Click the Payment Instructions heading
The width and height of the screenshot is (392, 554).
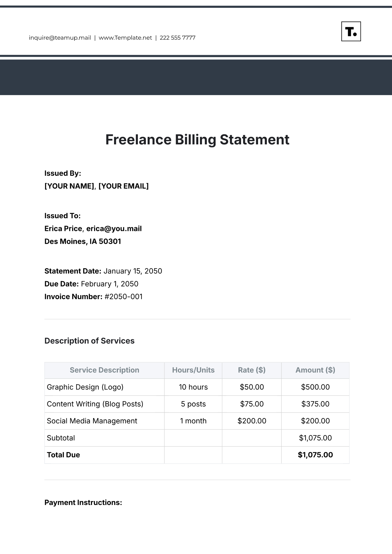[x=83, y=502]
